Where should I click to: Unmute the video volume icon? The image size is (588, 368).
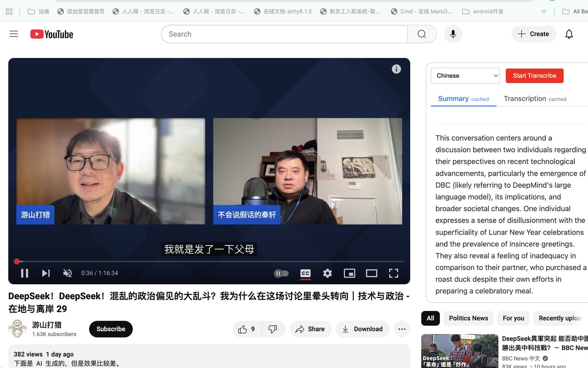(68, 273)
